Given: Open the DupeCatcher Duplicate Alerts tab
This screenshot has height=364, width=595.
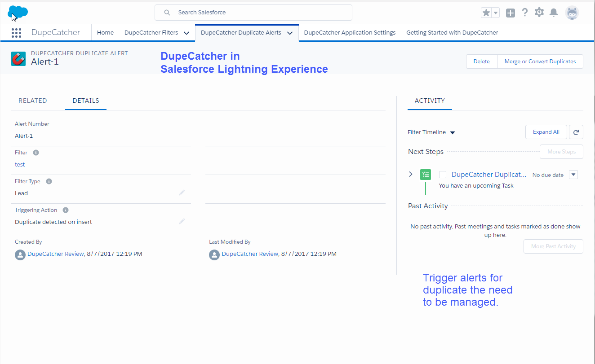Looking at the screenshot, I should [x=241, y=33].
